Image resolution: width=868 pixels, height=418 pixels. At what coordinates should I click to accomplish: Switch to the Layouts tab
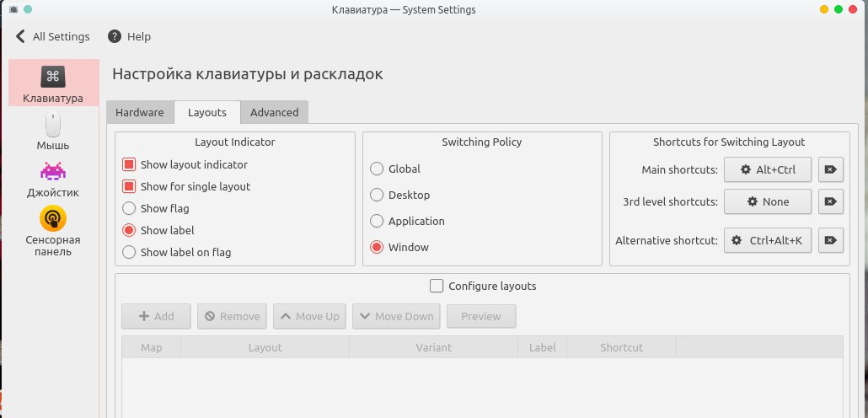click(x=207, y=112)
